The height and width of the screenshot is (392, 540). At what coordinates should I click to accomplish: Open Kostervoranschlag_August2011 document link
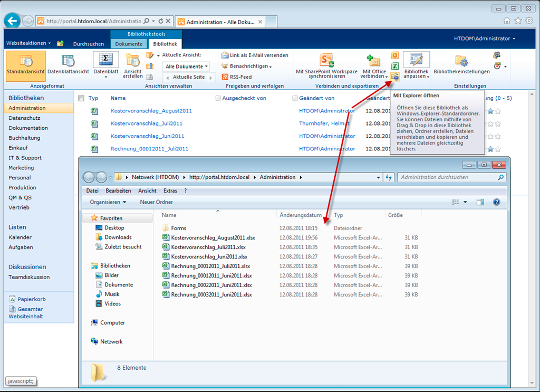tap(151, 111)
